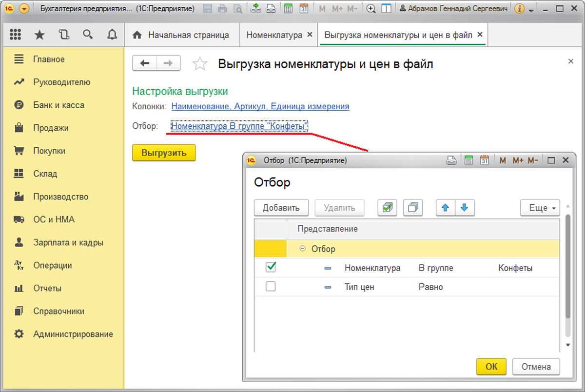585x392 pixels.
Task: Open the sections menu grid icon
Action: coord(15,35)
